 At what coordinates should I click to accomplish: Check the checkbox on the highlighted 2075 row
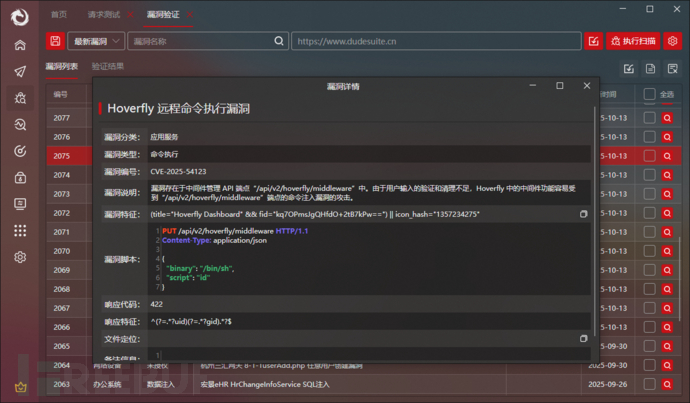650,156
